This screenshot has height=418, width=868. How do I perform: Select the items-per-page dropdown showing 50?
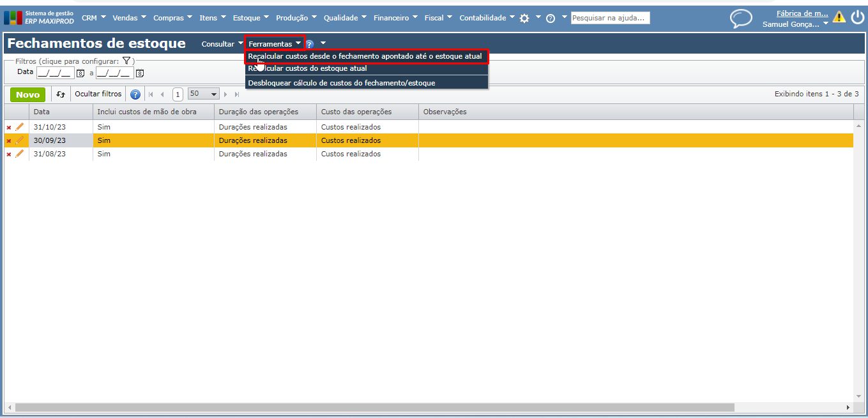[203, 94]
